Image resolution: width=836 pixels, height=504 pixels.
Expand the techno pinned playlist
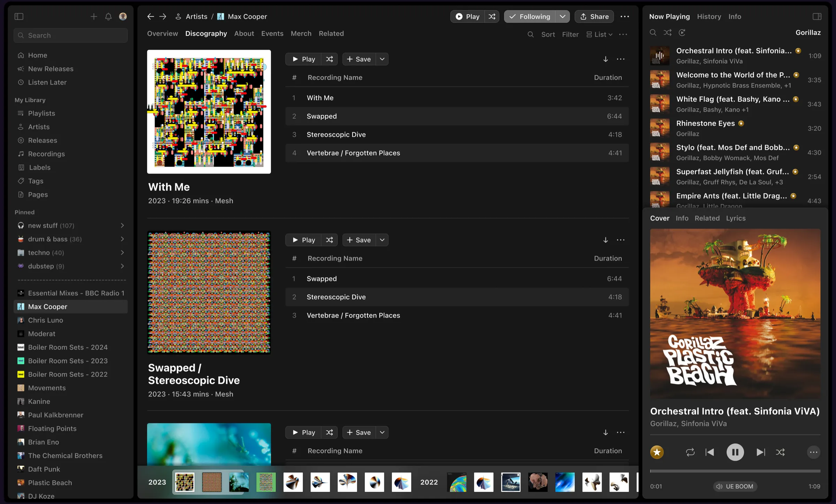[122, 253]
